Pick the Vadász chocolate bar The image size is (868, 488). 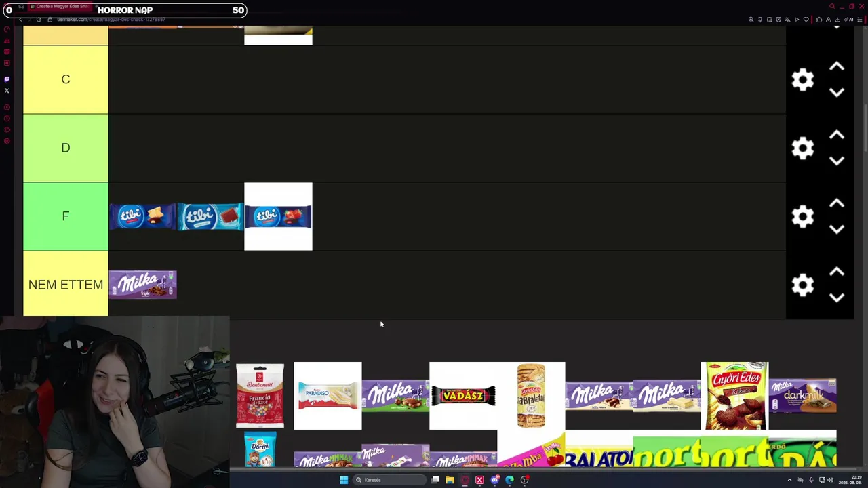[x=463, y=396]
